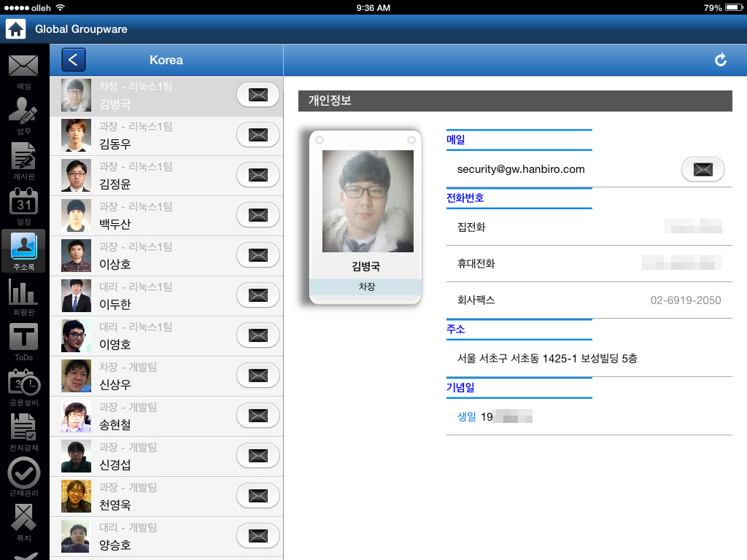747x560 pixels.
Task: Go back using the Korea back arrow
Action: (74, 60)
